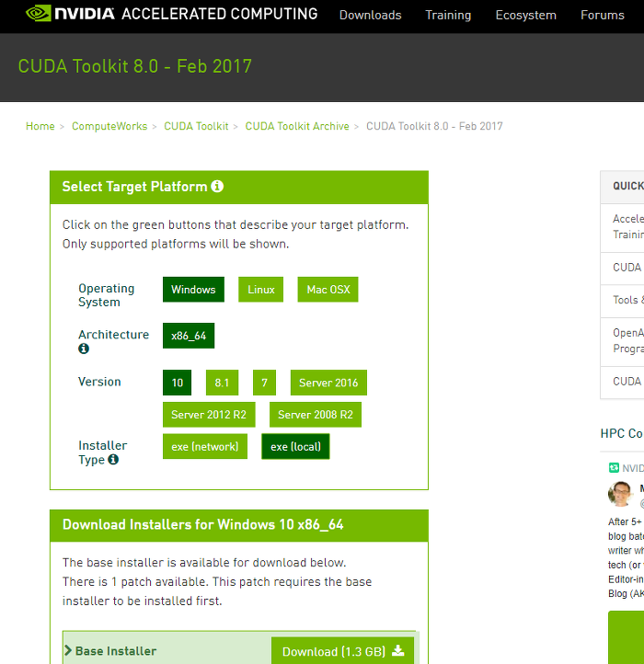Image resolution: width=644 pixels, height=664 pixels.
Task: Select Mac OSX operating system
Action: point(328,290)
